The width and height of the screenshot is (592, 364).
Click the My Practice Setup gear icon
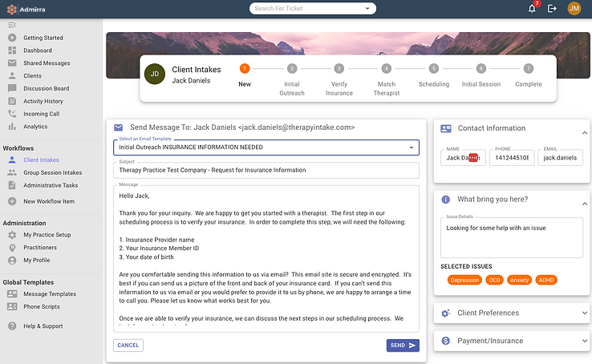pyautogui.click(x=12, y=235)
